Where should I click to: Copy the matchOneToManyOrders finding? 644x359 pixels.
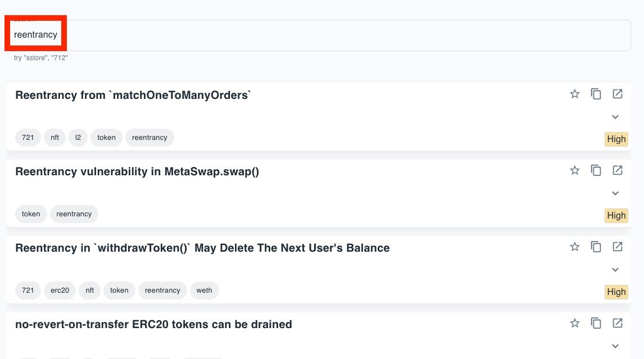(596, 94)
